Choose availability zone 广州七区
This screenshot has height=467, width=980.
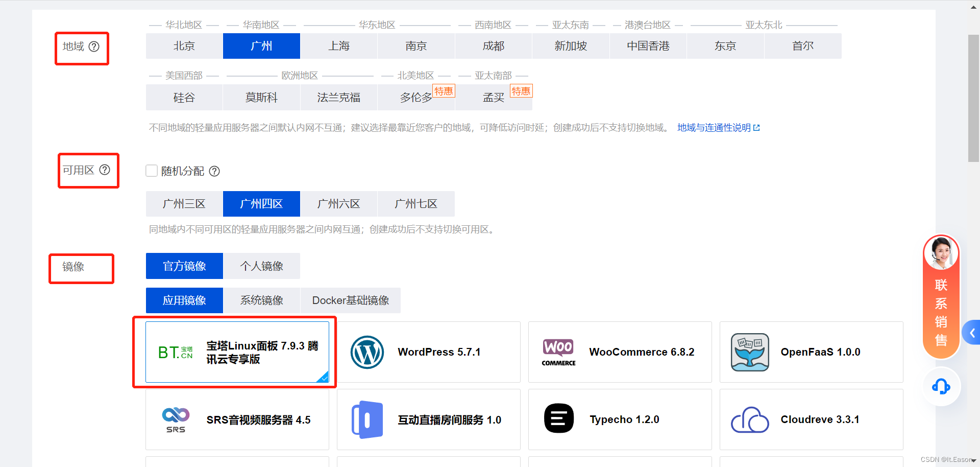(416, 204)
